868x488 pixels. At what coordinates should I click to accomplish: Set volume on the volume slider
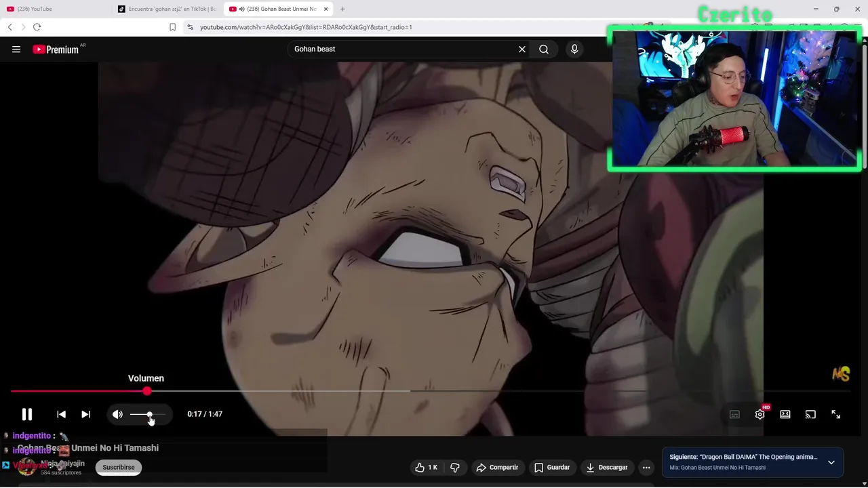(147, 414)
